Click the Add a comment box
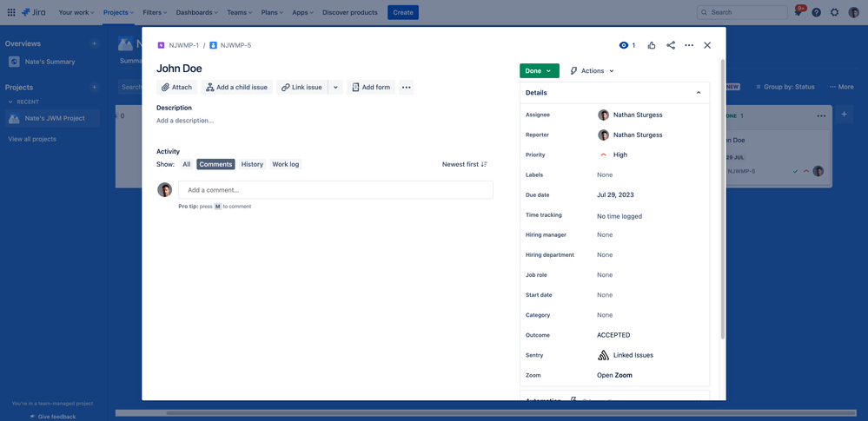 point(335,190)
